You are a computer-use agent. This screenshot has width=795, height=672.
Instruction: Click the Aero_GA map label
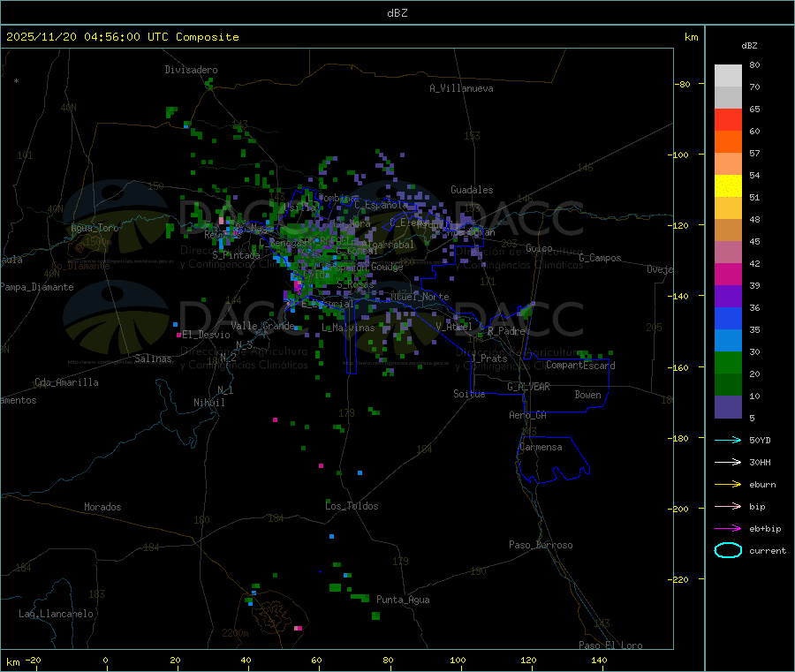click(x=528, y=415)
